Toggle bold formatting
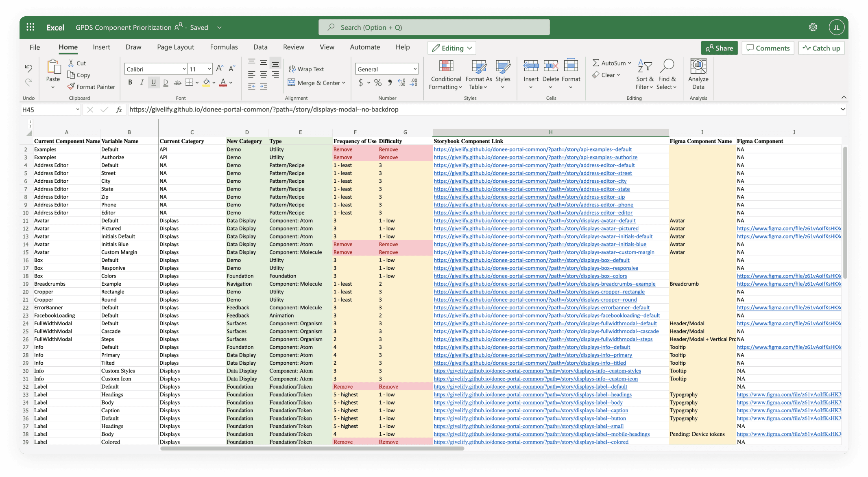The image size is (868, 477). 130,83
